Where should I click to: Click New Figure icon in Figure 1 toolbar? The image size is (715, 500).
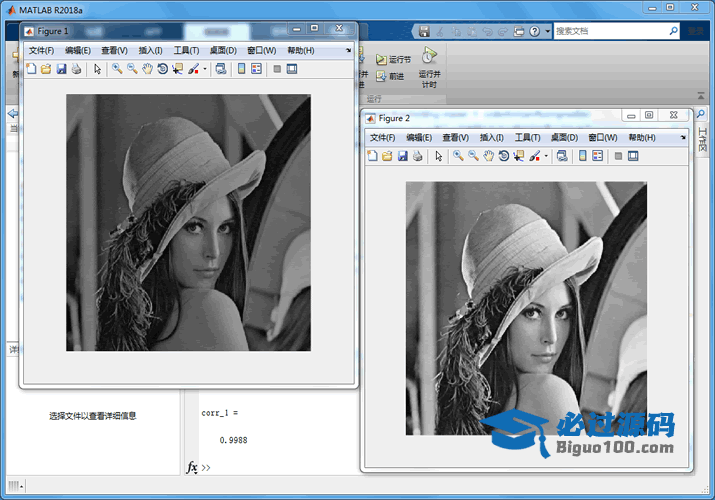click(31, 69)
